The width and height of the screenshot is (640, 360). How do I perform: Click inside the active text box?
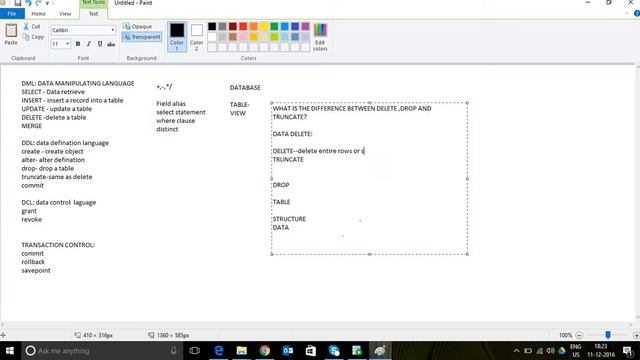pyautogui.click(x=369, y=178)
